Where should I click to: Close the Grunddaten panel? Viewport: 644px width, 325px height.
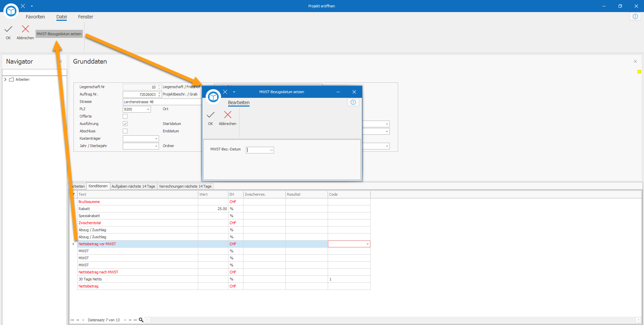coord(635,61)
